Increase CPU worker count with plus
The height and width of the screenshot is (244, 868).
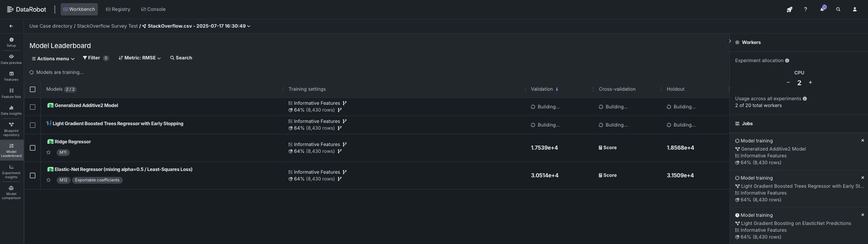click(810, 83)
